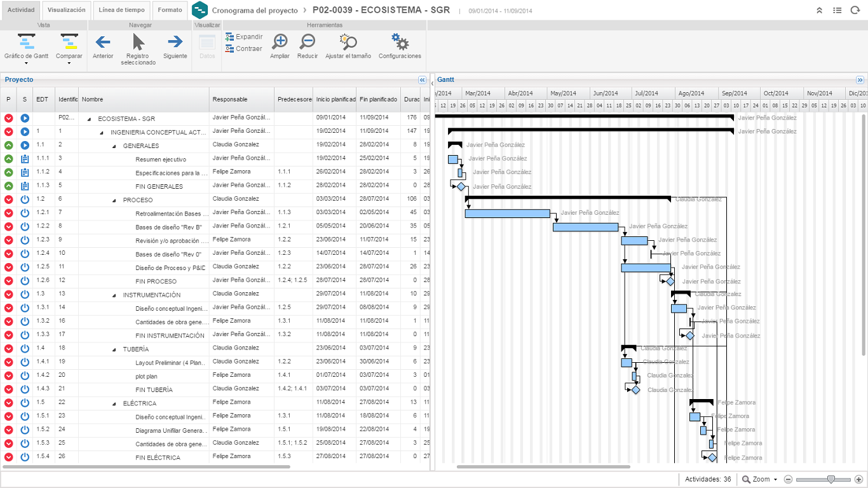This screenshot has width=868, height=488.
Task: Go to Siguiente record arrow
Action: tap(175, 43)
